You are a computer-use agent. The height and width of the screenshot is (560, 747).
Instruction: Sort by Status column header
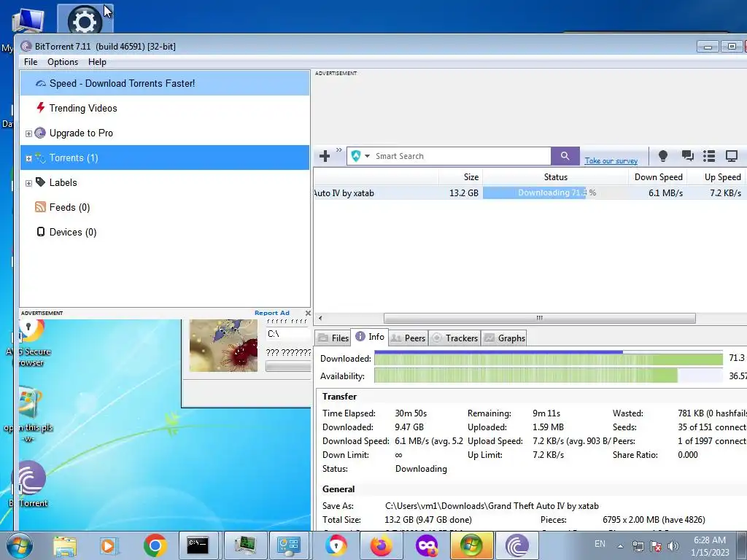(555, 177)
